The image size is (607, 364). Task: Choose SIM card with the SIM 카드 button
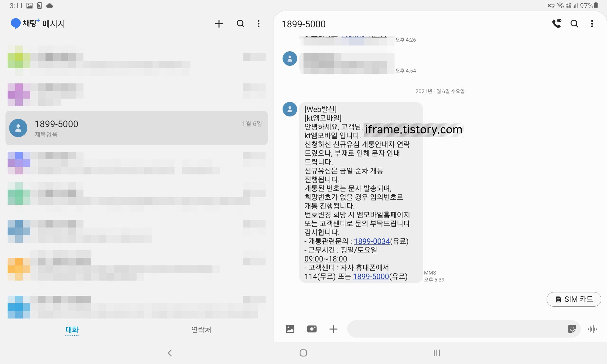(x=574, y=299)
